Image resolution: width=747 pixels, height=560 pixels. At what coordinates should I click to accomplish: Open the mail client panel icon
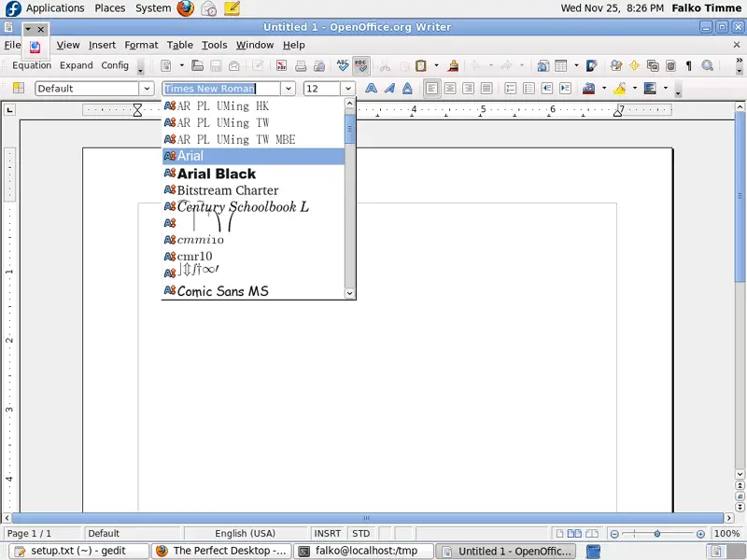(x=208, y=8)
